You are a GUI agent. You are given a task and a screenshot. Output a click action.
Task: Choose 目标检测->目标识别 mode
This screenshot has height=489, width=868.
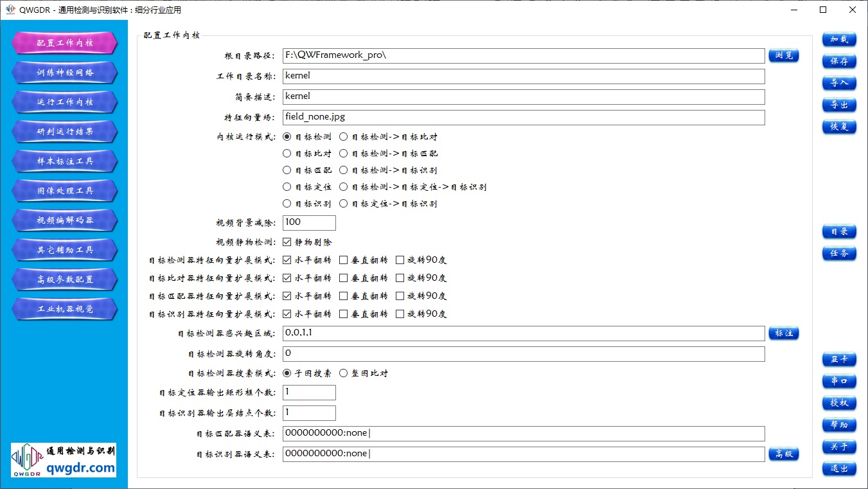click(x=344, y=170)
